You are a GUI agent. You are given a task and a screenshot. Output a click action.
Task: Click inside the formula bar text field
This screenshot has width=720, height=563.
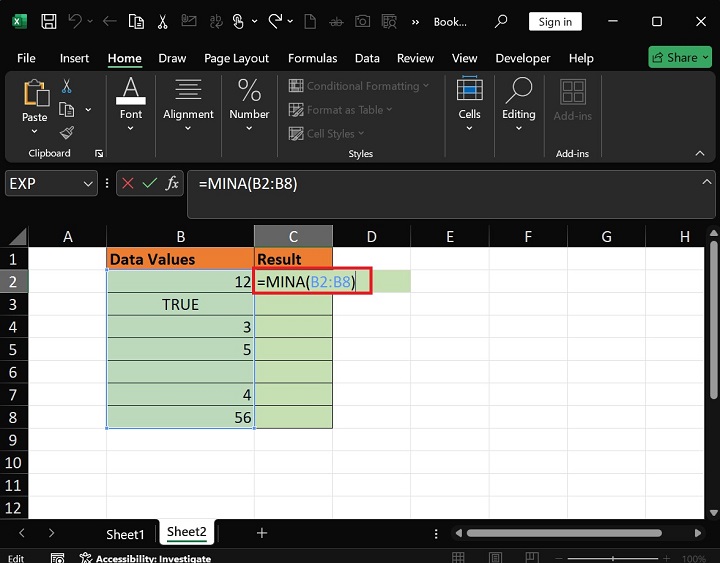click(x=440, y=183)
